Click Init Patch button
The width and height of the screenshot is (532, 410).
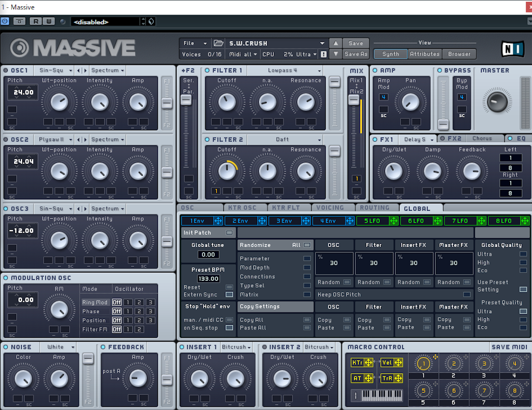[x=208, y=233]
